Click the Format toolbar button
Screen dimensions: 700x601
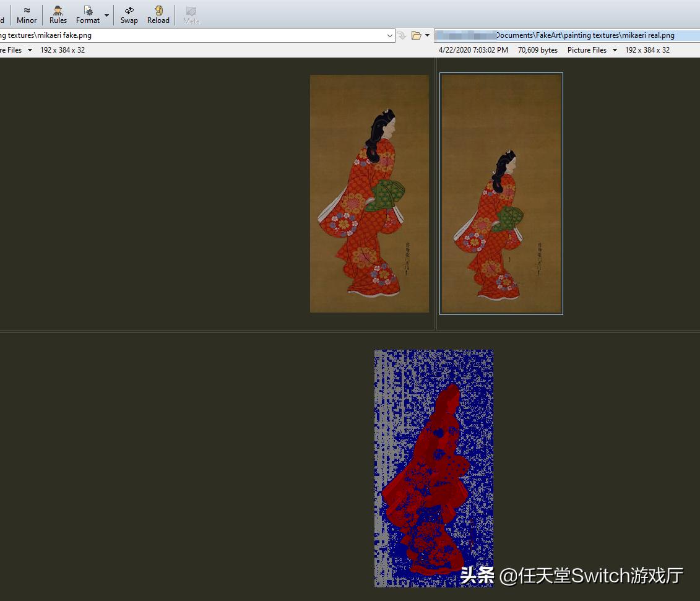coord(88,15)
